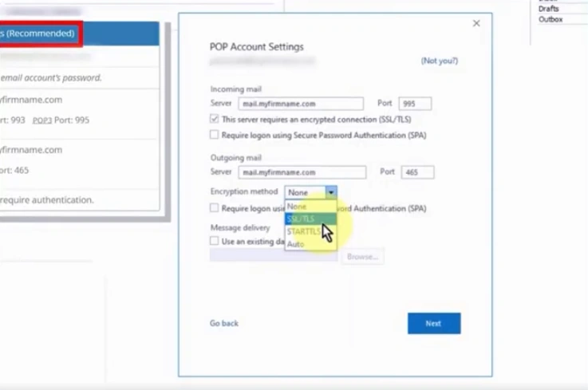Click the Encryption method dropdown arrow

pos(331,192)
